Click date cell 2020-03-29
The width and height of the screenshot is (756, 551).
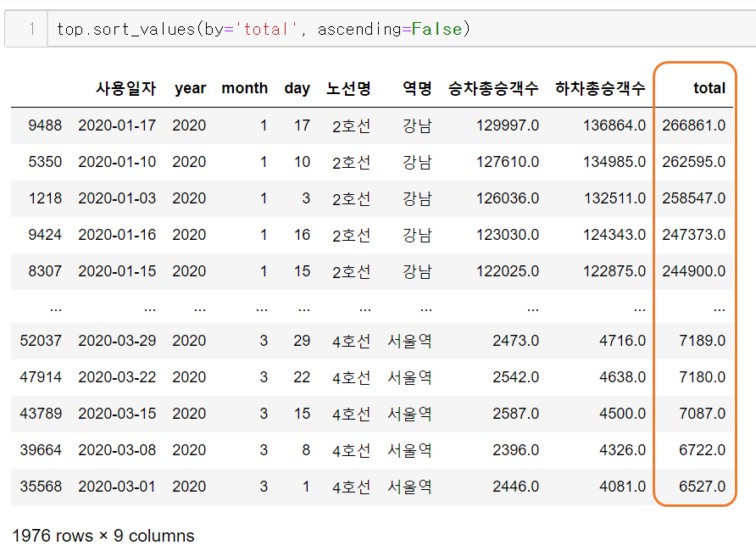(117, 341)
